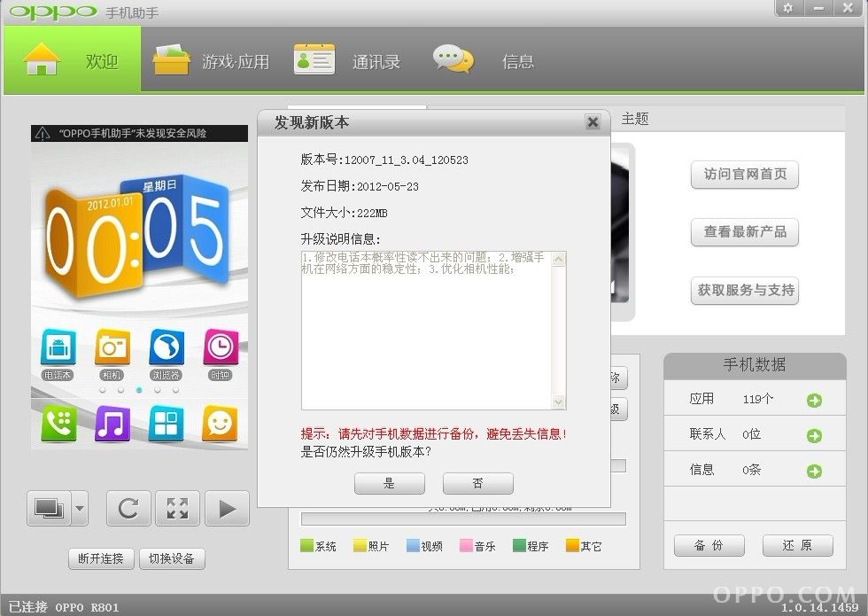Click the upgrade notes text area

(x=427, y=330)
